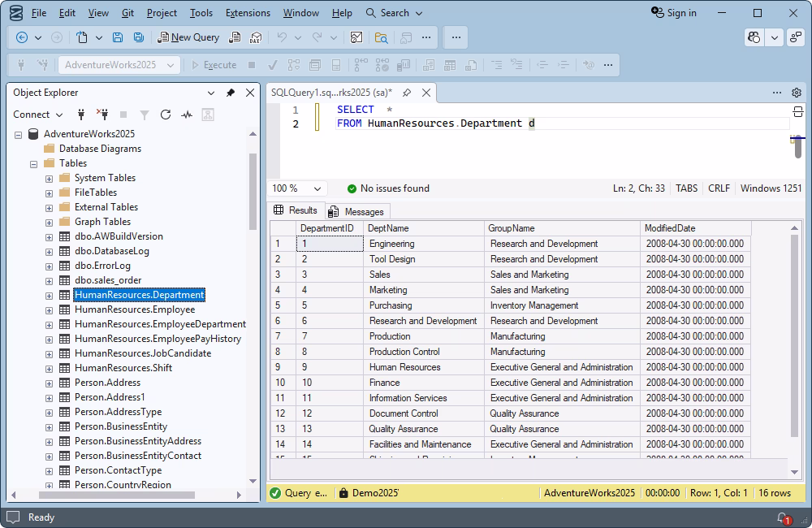Image resolution: width=812 pixels, height=528 pixels.
Task: Click the vertical scrollbar in results grid
Action: 794,337
